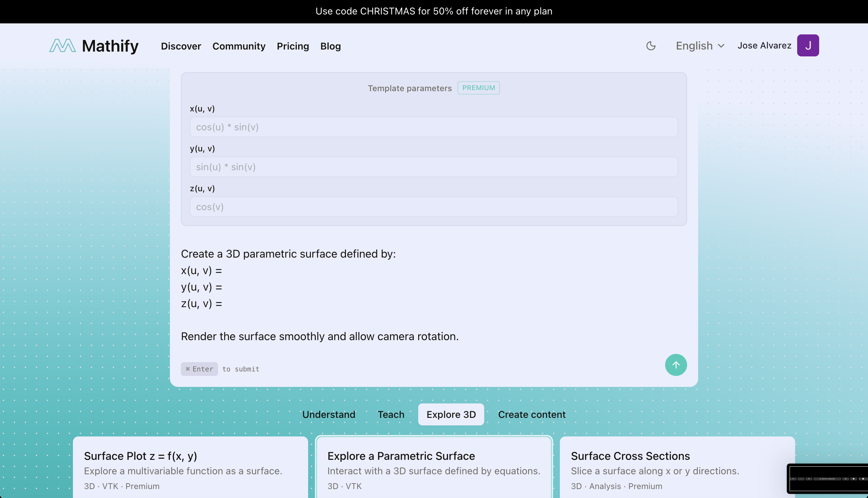Image resolution: width=868 pixels, height=498 pixels.
Task: Open the Pricing page
Action: point(293,46)
